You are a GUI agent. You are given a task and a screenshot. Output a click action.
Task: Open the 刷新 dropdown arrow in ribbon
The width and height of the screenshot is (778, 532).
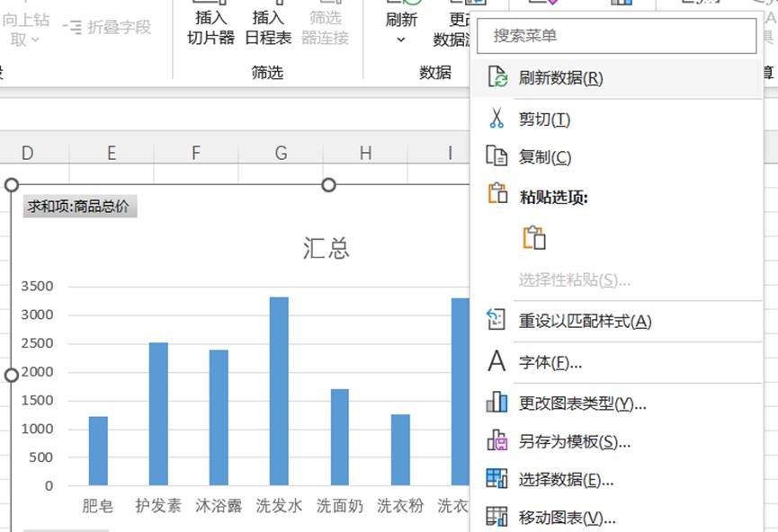[x=401, y=40]
